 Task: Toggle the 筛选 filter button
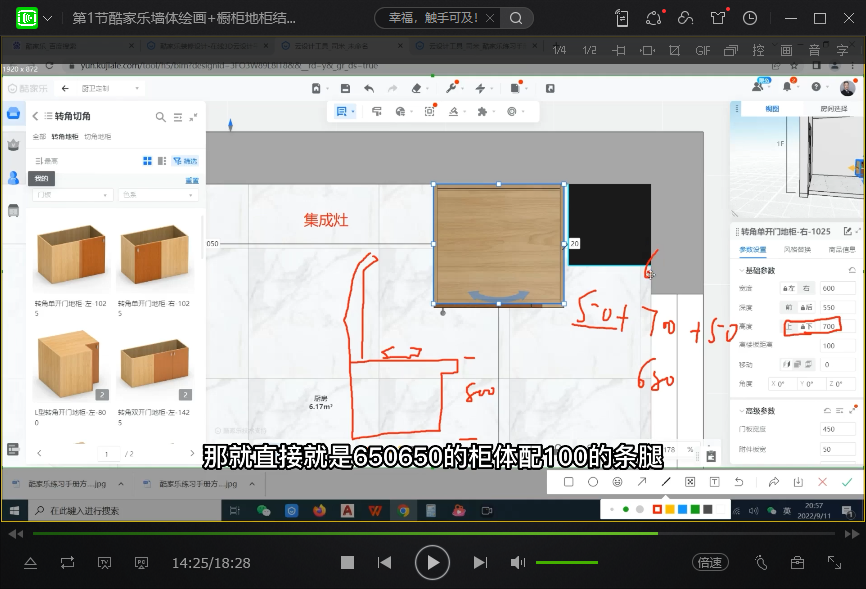tap(185, 160)
